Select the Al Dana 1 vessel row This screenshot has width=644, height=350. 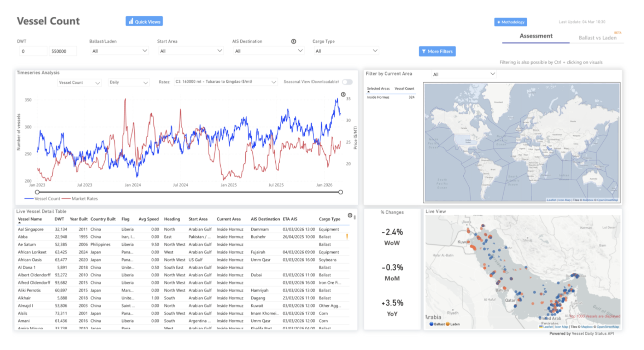click(183, 267)
